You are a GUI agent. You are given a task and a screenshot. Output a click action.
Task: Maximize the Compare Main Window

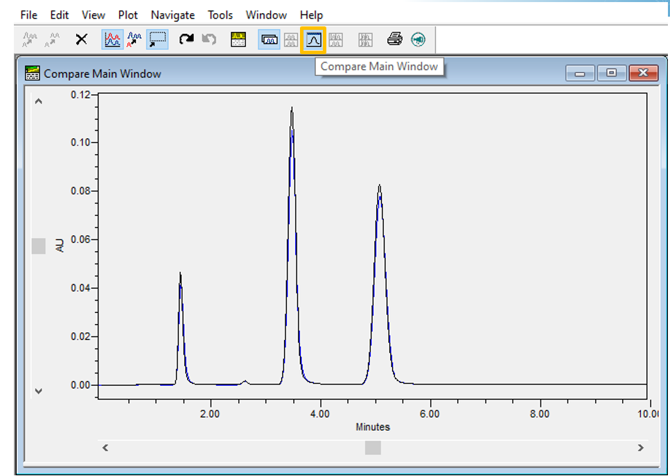pos(611,73)
